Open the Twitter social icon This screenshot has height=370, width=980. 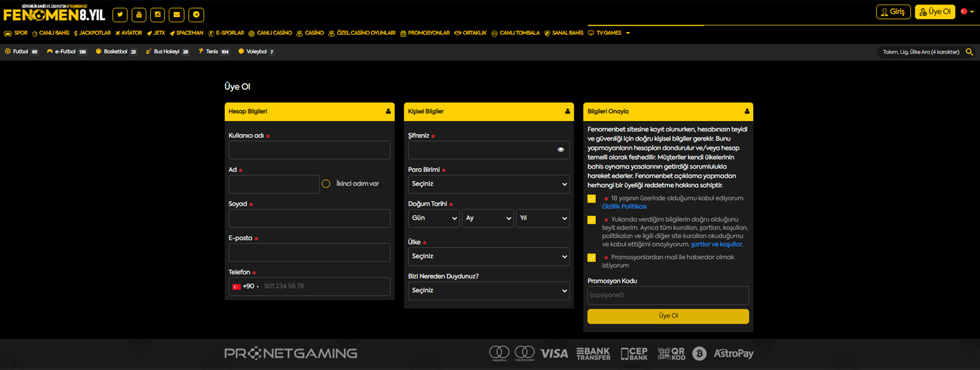click(120, 15)
